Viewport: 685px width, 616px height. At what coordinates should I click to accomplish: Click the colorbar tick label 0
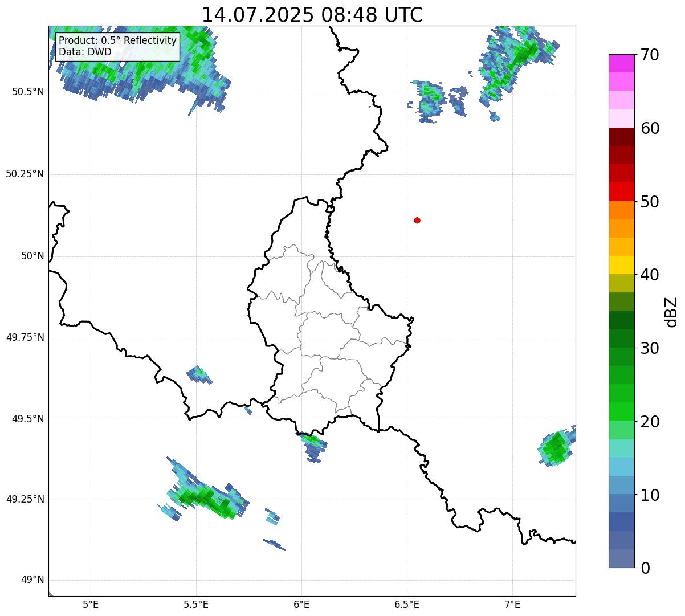coord(645,568)
